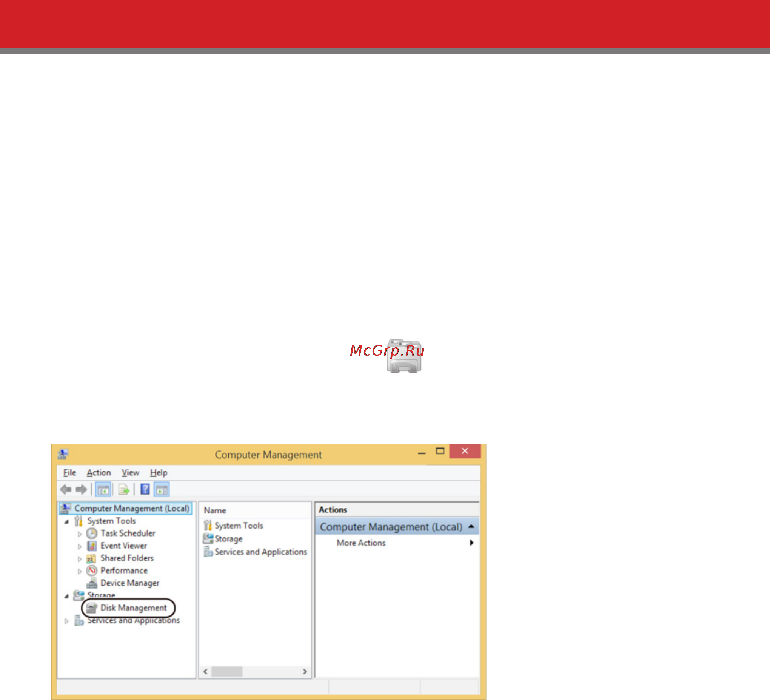Click More Actions in Actions pane
The width and height of the screenshot is (770, 700).
[361, 543]
